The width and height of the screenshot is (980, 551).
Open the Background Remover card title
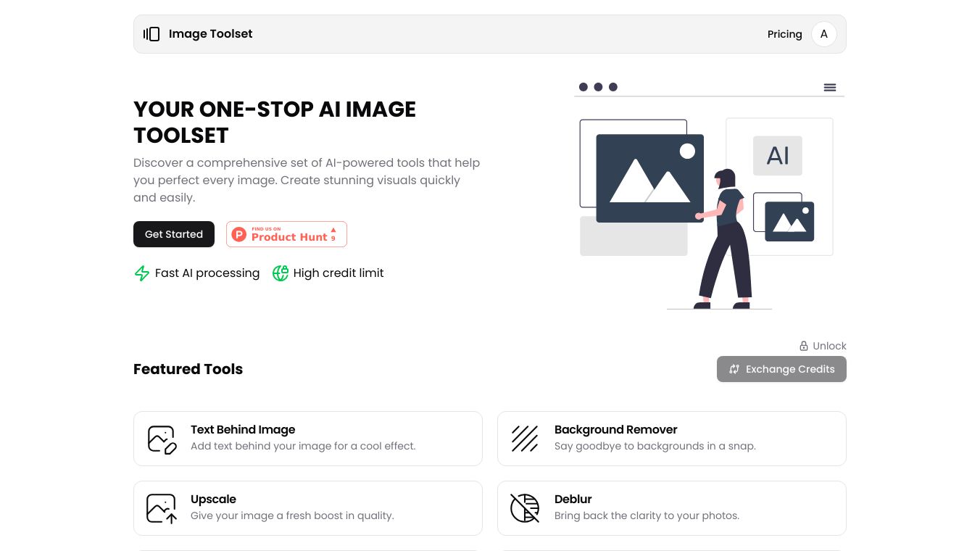point(615,429)
